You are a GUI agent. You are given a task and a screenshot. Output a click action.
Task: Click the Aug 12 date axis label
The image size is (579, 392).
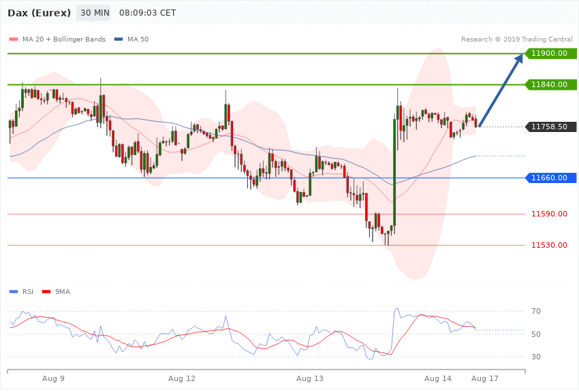(181, 378)
